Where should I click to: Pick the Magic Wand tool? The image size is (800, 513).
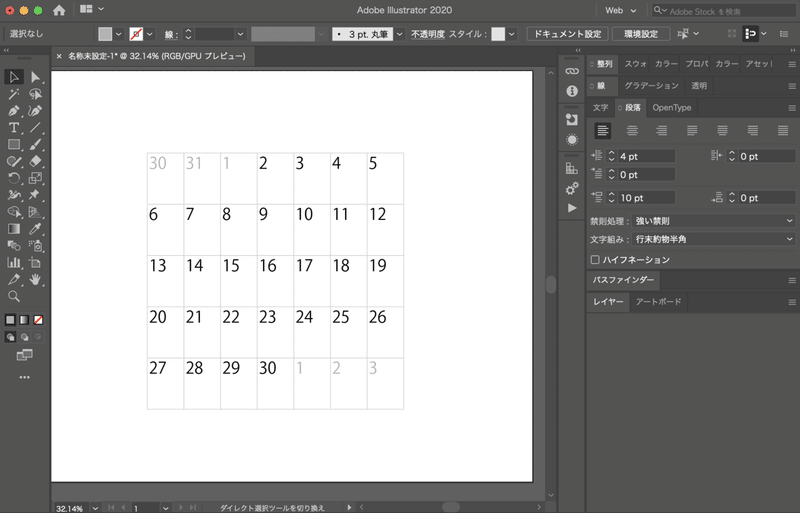pos(14,94)
